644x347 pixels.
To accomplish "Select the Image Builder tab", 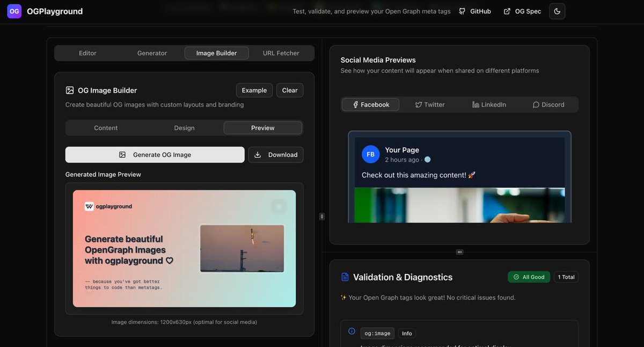I will pyautogui.click(x=216, y=53).
